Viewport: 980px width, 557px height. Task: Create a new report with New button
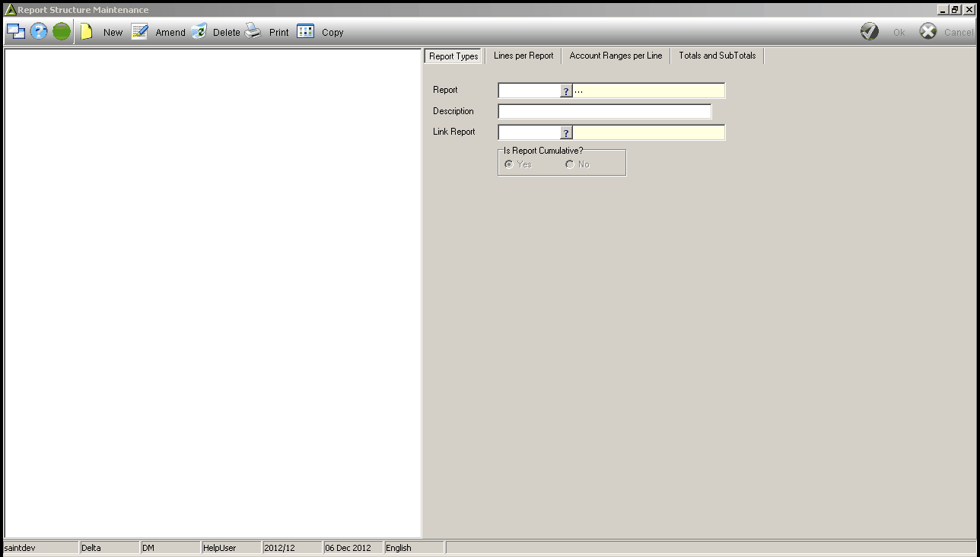click(102, 32)
